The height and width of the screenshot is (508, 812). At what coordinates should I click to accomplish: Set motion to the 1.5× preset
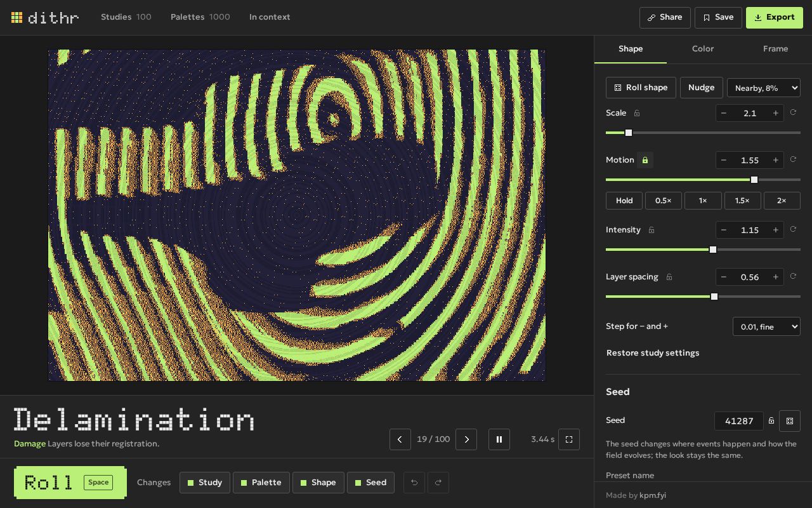point(742,201)
